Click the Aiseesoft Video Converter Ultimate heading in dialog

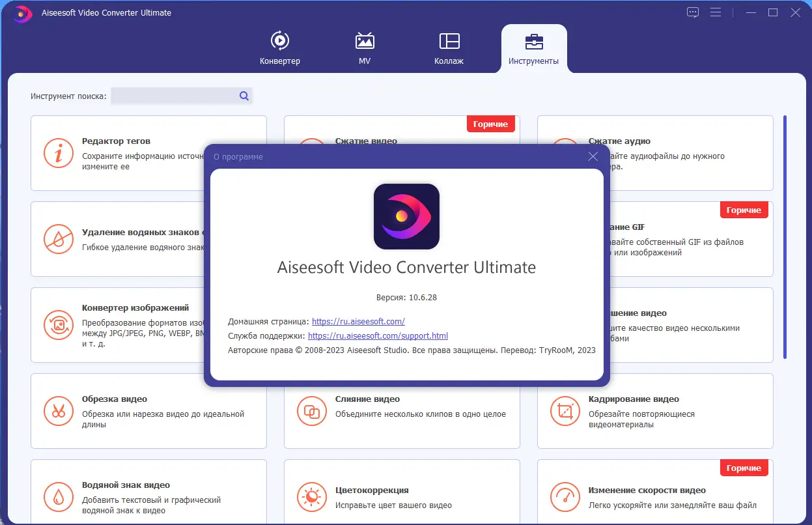[x=406, y=268]
